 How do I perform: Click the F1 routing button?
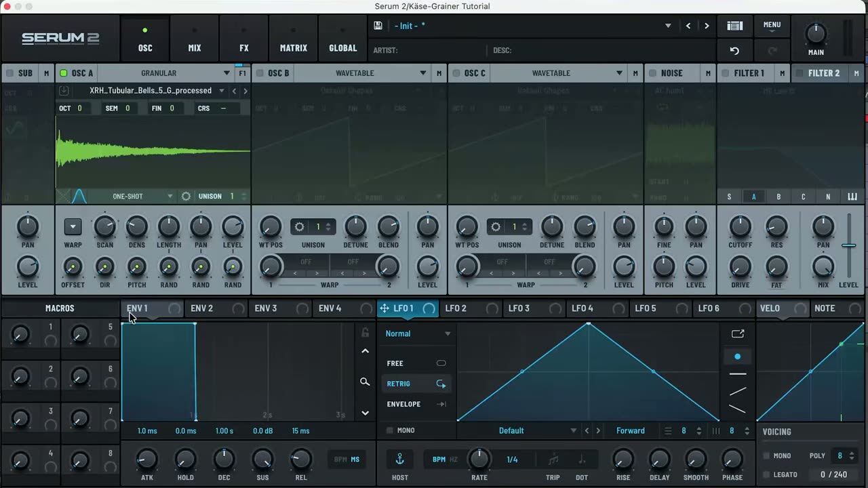[243, 73]
